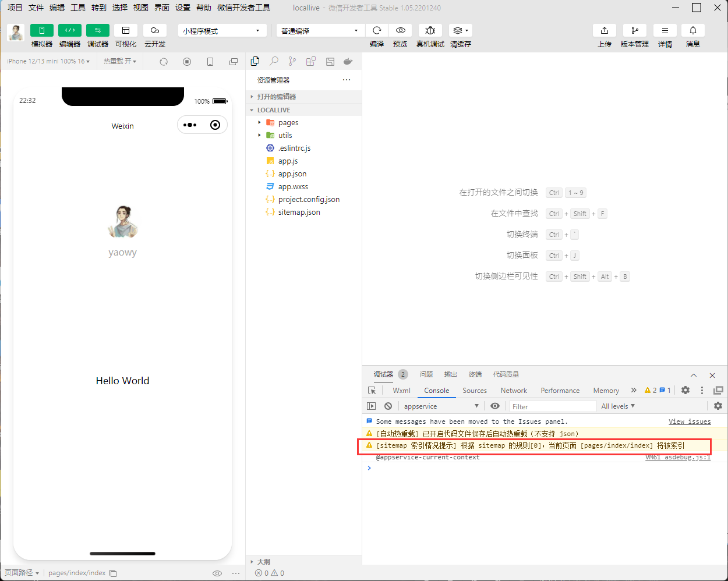Click the simulator stop/record icon
Screen dimensions: 728x581
pyautogui.click(x=187, y=62)
